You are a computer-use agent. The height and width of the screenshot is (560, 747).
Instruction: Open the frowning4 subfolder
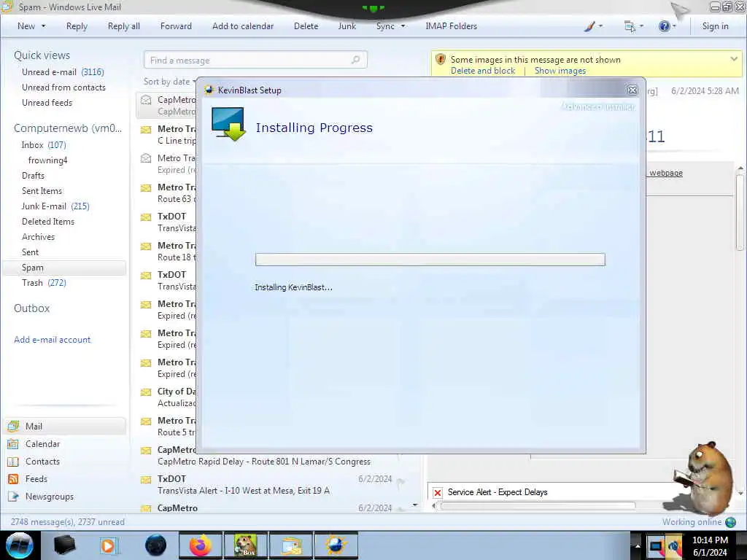pos(47,160)
